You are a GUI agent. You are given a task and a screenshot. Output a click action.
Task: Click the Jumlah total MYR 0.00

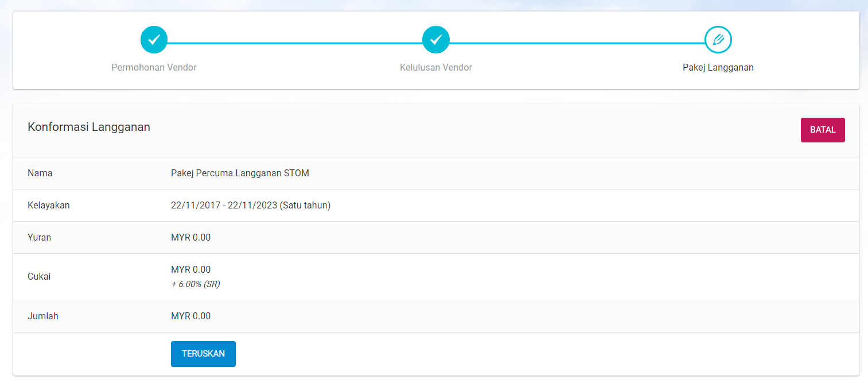tap(191, 316)
